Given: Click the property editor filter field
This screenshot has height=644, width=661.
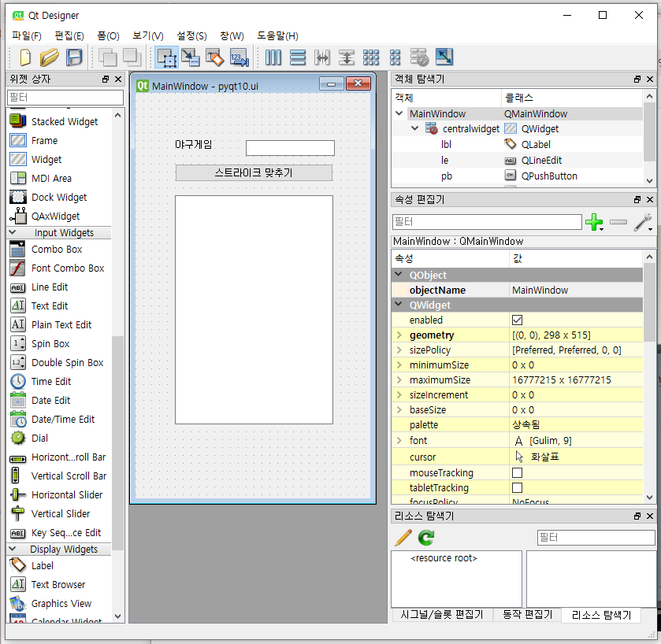Looking at the screenshot, I should click(x=487, y=222).
